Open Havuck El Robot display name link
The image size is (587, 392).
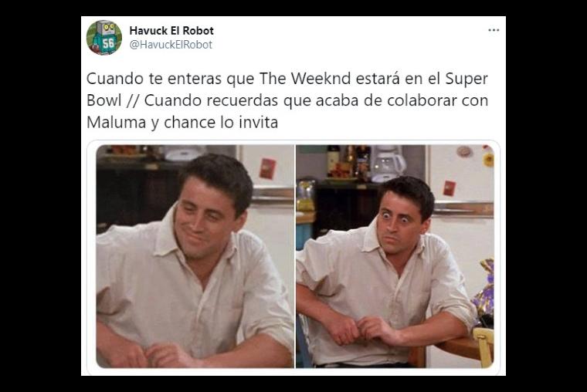click(171, 31)
